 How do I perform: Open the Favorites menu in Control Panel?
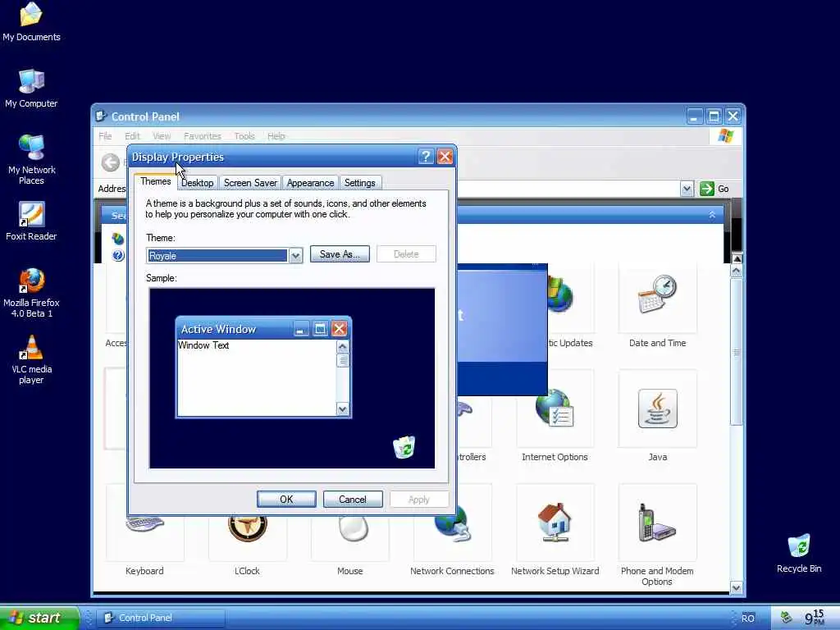[202, 136]
